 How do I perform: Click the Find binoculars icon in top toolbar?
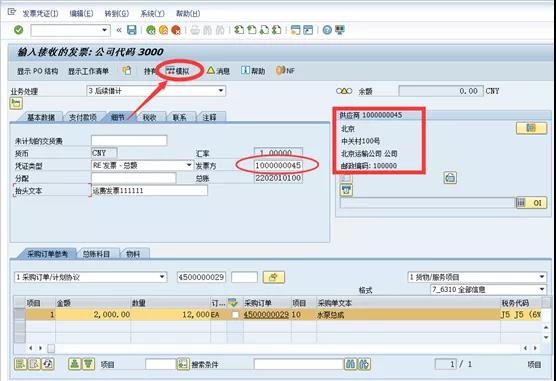(x=208, y=31)
